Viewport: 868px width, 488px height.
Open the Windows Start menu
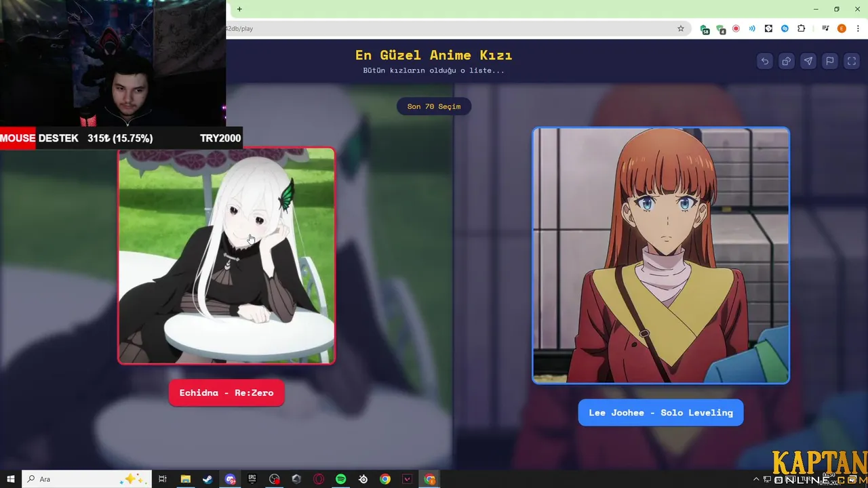[x=10, y=479]
